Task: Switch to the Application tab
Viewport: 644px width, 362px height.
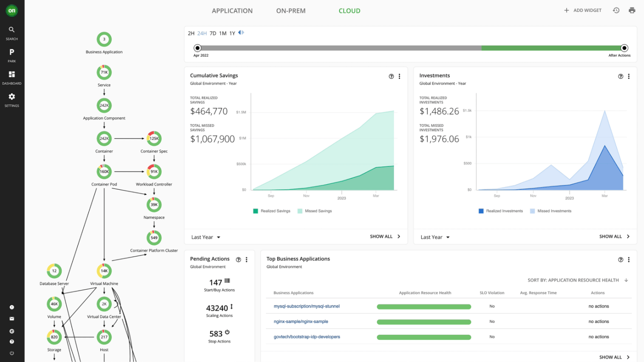Action: (x=232, y=11)
